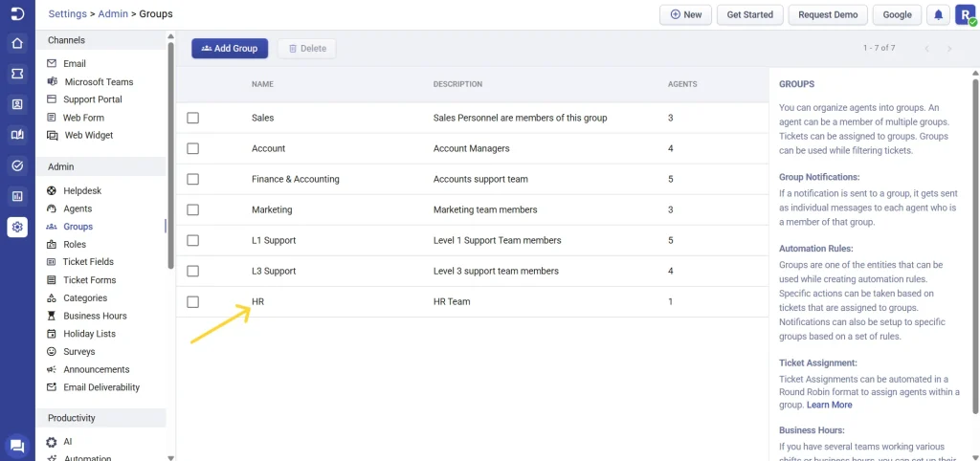Click the Web Widget icon in sidebar
Viewport: 980px width, 461px height.
[52, 135]
